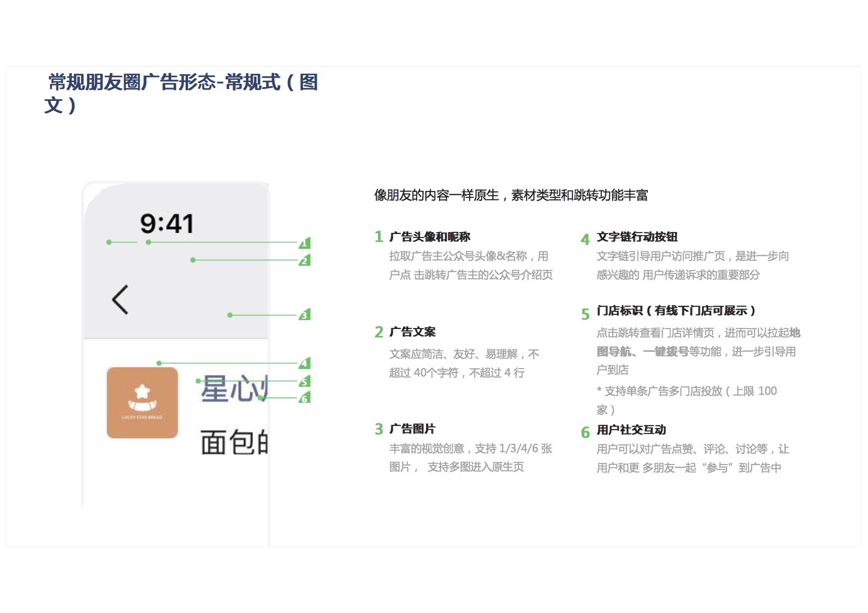Click the 文字链行动按钮 heading
Image resolution: width=868 pixels, height=613 pixels.
tap(637, 237)
